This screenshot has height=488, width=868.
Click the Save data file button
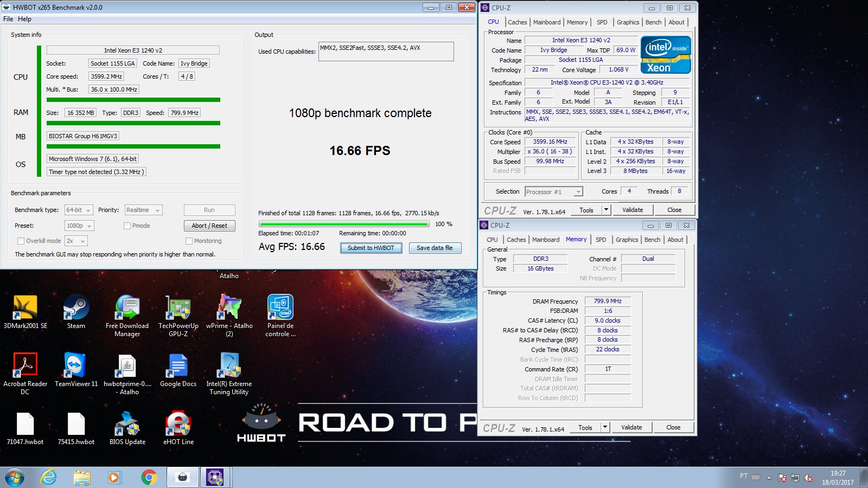pyautogui.click(x=435, y=248)
